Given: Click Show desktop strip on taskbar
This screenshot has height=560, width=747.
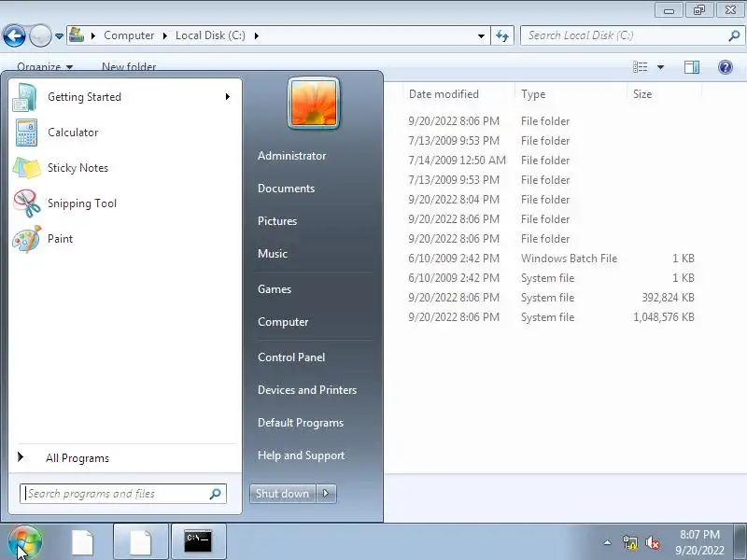Looking at the screenshot, I should 740,542.
